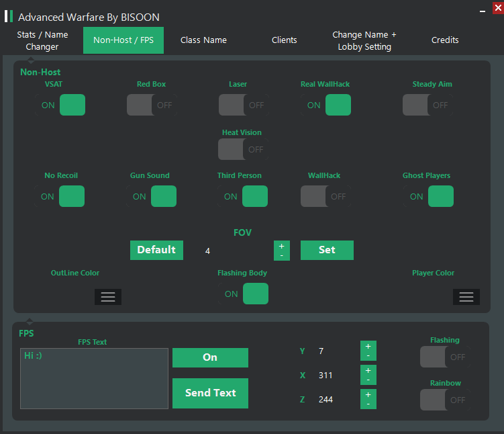The width and height of the screenshot is (504, 434).
Task: Click the FPS Text input box
Action: 94,378
